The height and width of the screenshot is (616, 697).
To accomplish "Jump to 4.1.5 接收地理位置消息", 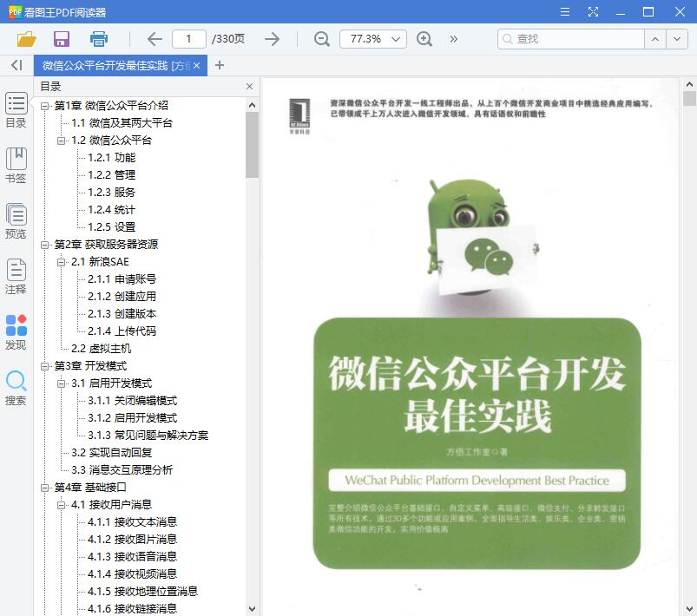I will [142, 591].
